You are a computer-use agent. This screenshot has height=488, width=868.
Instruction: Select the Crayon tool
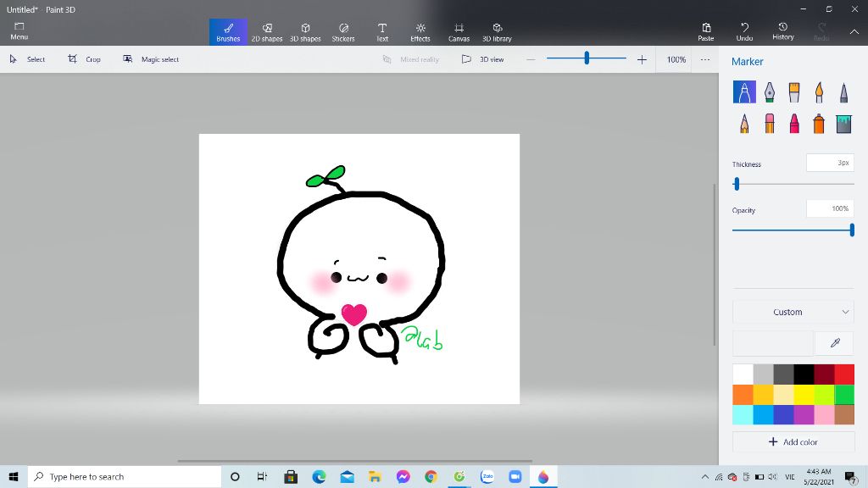click(x=793, y=124)
